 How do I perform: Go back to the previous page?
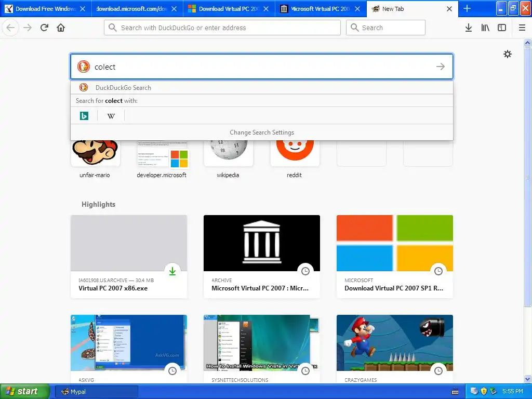[10, 28]
